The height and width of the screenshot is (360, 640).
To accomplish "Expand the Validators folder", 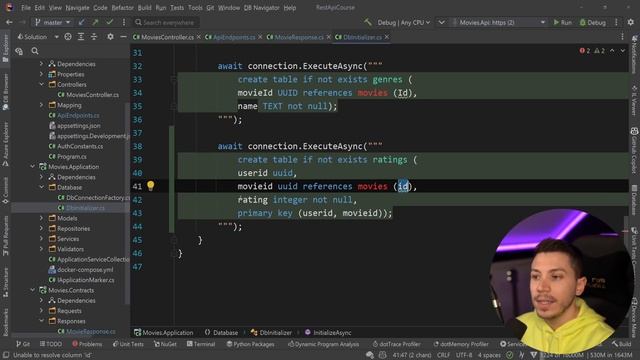I will (x=42, y=249).
